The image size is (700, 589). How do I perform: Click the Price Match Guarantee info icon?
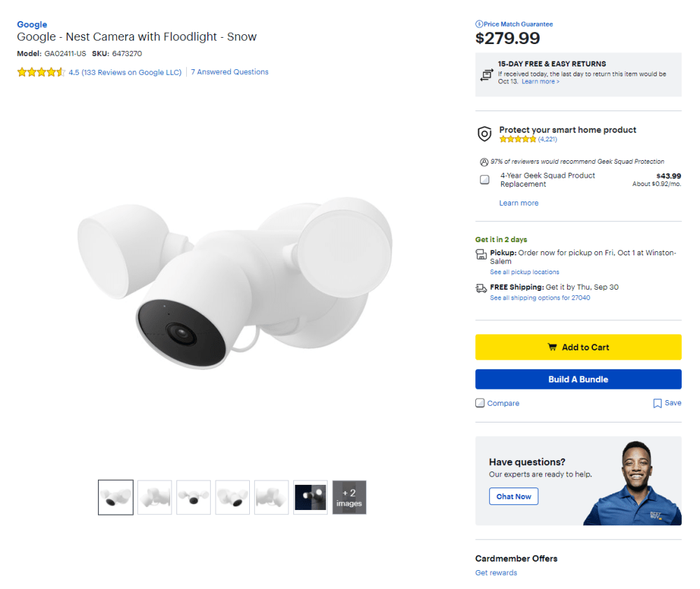click(479, 24)
